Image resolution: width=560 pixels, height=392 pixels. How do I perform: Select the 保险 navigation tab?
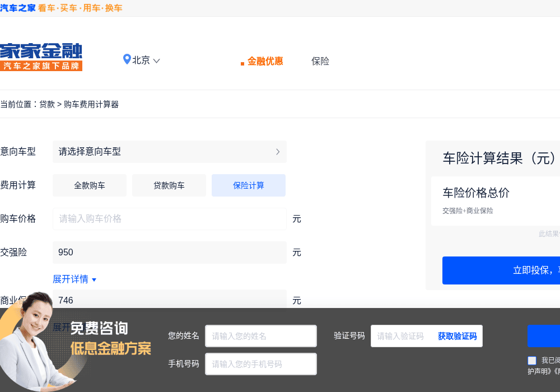pyautogui.click(x=320, y=61)
